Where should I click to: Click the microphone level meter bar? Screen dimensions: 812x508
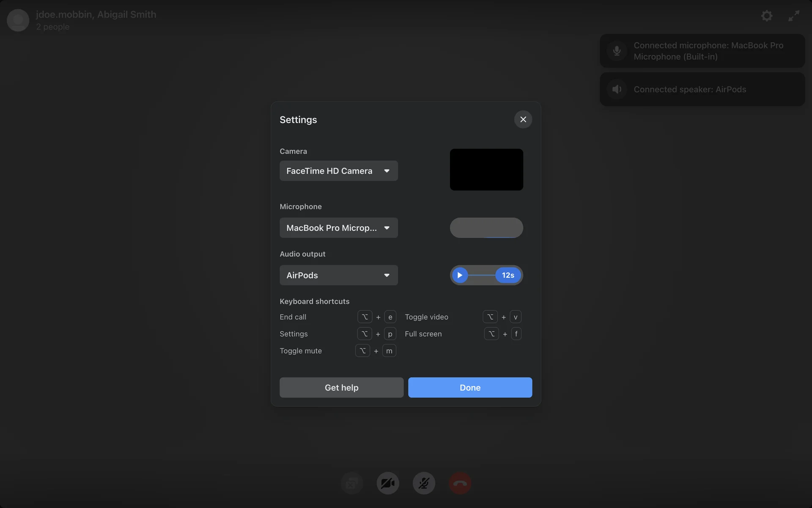coord(486,228)
